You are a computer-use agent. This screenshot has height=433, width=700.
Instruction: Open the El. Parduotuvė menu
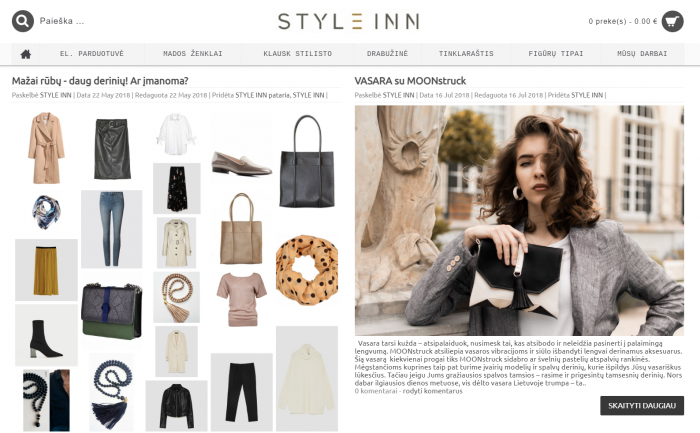tap(92, 54)
